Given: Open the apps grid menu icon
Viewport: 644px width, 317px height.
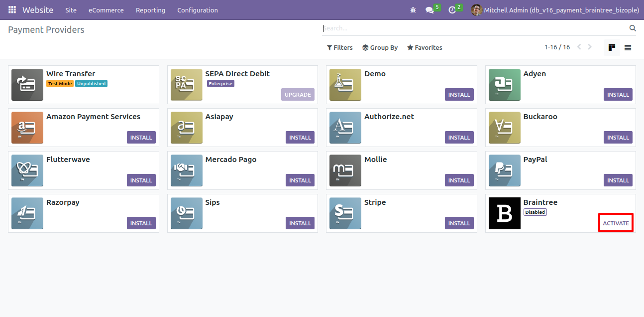Looking at the screenshot, I should [x=12, y=10].
